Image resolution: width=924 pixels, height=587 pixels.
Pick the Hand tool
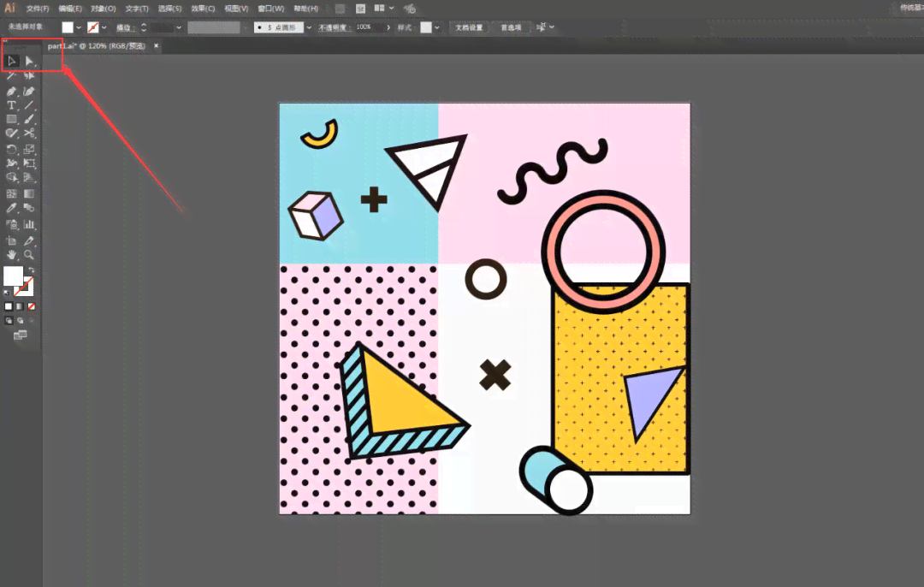click(x=11, y=255)
